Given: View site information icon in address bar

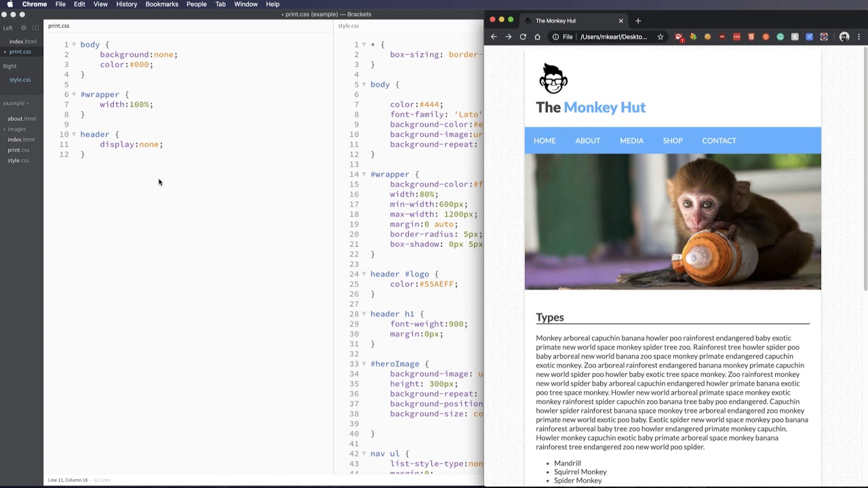Looking at the screenshot, I should (555, 37).
